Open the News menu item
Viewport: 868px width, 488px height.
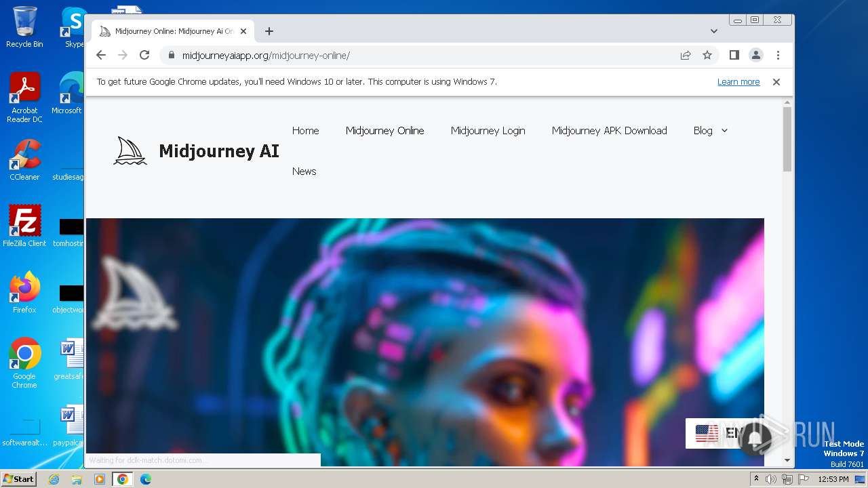pyautogui.click(x=304, y=171)
